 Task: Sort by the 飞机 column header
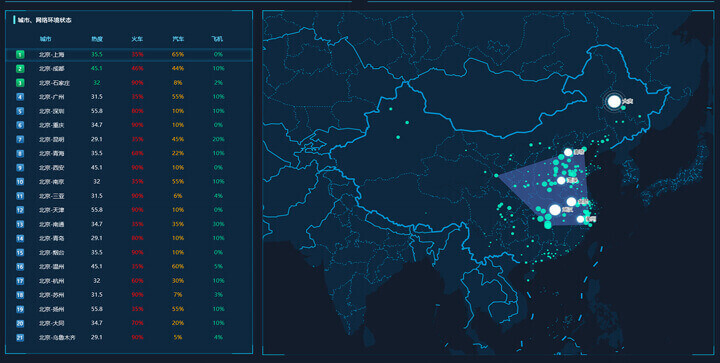click(218, 39)
